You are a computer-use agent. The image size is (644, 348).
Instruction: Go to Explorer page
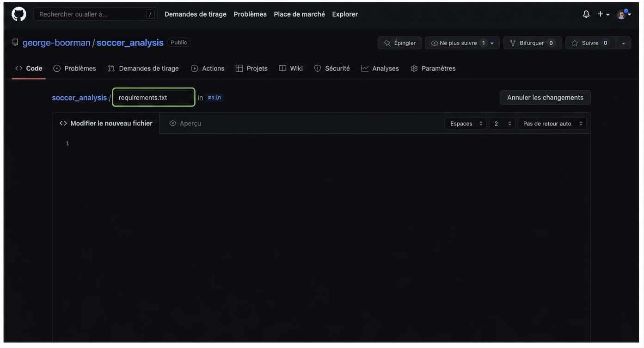click(x=345, y=14)
